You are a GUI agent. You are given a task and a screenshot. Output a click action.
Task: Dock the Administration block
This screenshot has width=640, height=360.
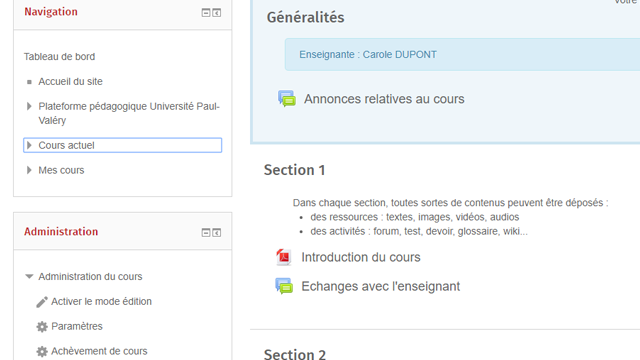pyautogui.click(x=217, y=233)
